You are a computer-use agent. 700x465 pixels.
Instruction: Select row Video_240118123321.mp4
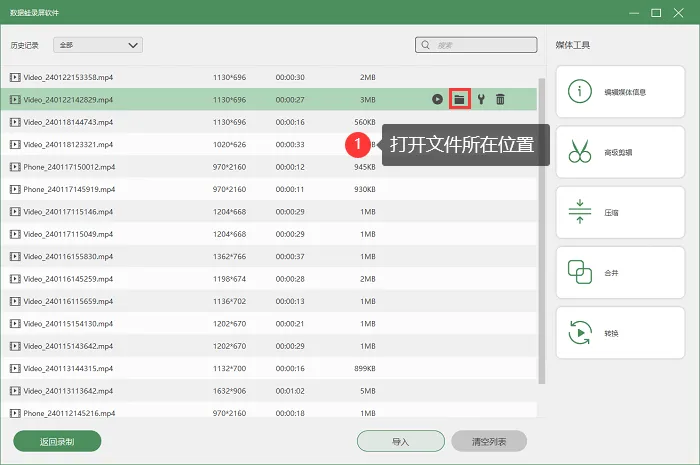click(x=269, y=145)
